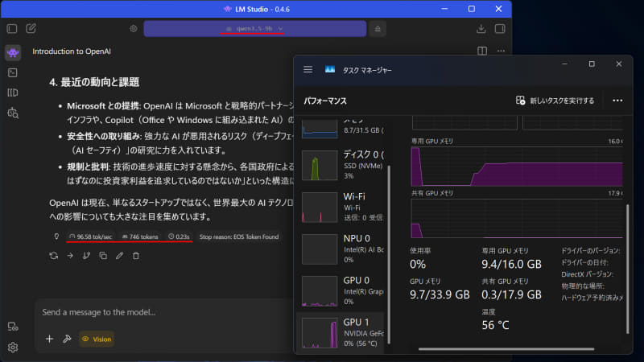Click the shared GPU memory graph
644x362 pixels.
point(517,219)
